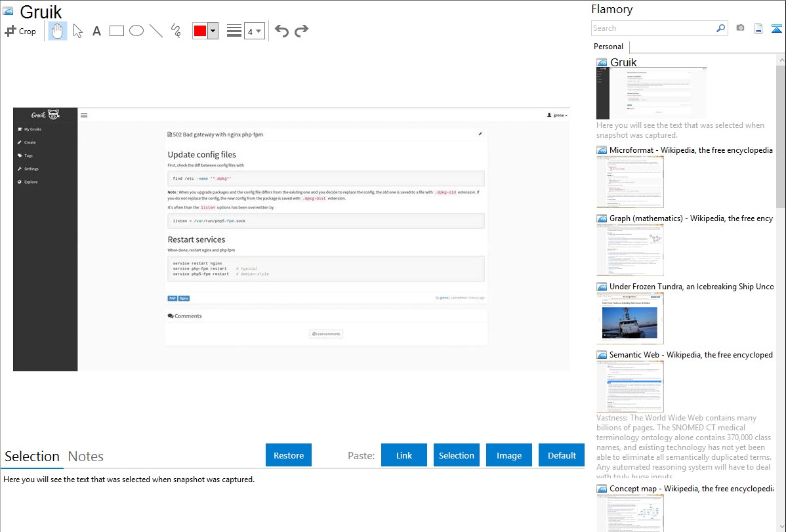
Task: Pick the ellipse shape tool
Action: pos(136,31)
